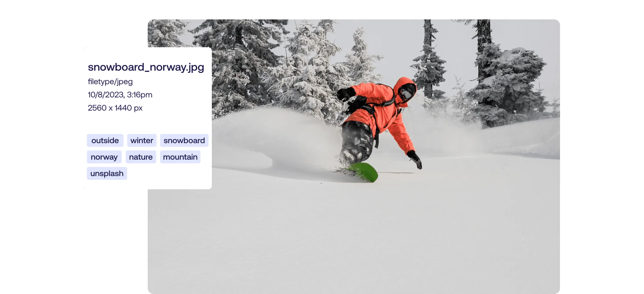Click the snowboarder's goggles and hood

pos(406,90)
